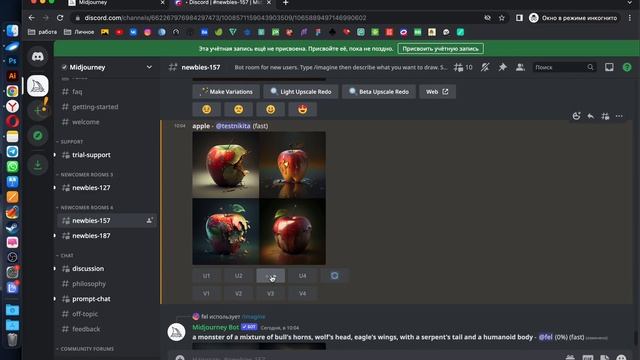The height and width of the screenshot is (360, 640).
Task: Click the apple image grid thumbnail
Action: click(259, 198)
